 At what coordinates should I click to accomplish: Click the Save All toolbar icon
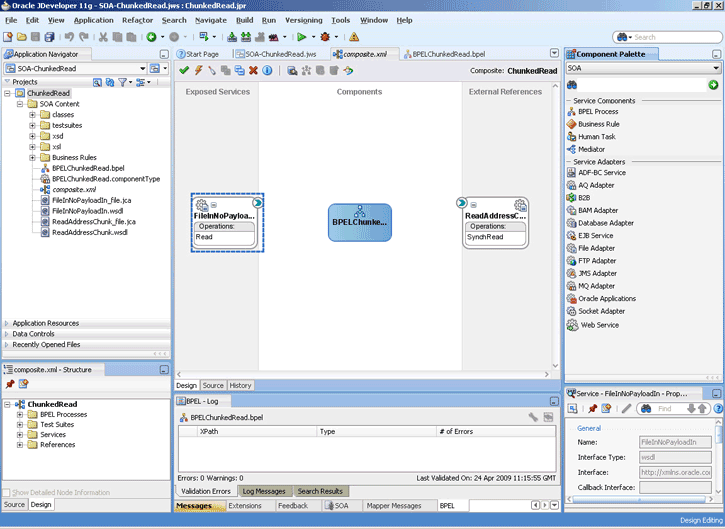tap(49, 37)
